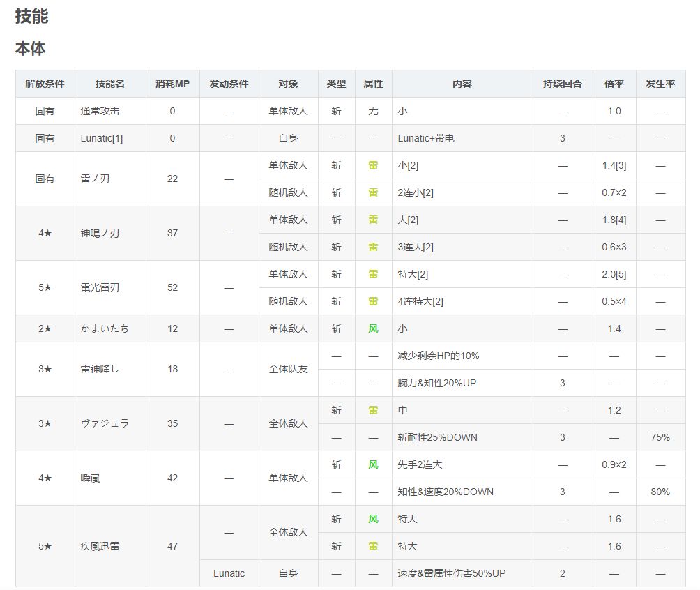This screenshot has height=590, width=700.
Task: Click the 0.5×4 multiplier cell
Action: [614, 302]
